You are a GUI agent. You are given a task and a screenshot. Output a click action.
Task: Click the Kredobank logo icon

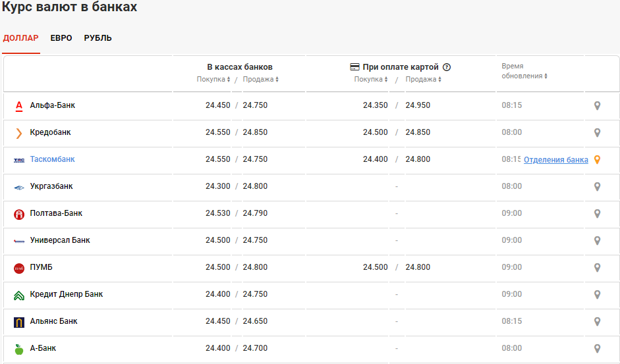(19, 133)
